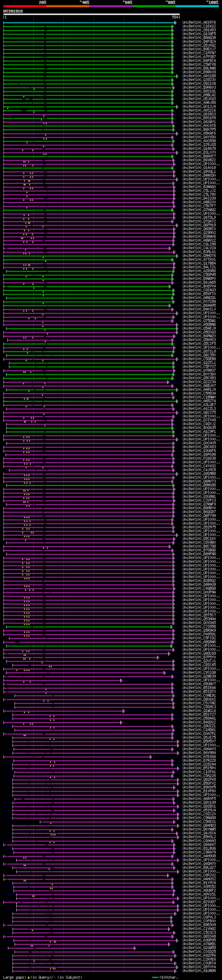222x980 pixels.
Task: Click the UniRef100_A6RZT4 label
Action: click(199, 401)
